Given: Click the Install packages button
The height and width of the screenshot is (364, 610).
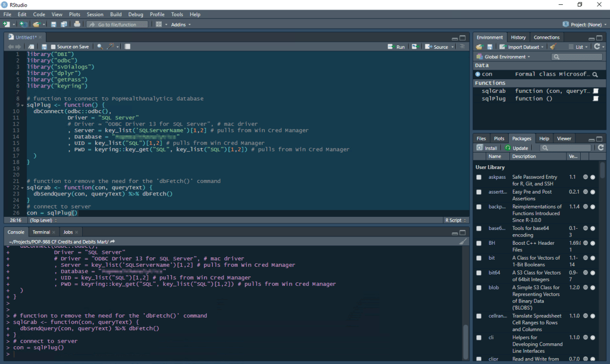Looking at the screenshot, I should (x=487, y=148).
